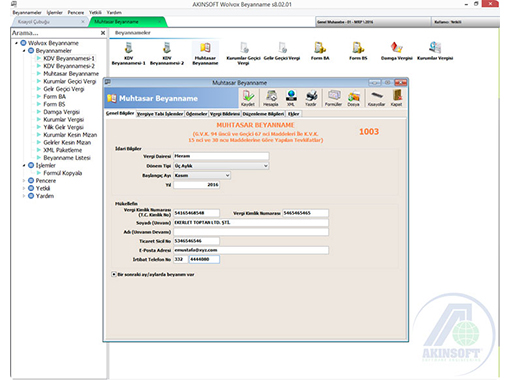Collapse the Wolvox Beyanname tree root
Screen dimensions: 510x380
click(16, 43)
